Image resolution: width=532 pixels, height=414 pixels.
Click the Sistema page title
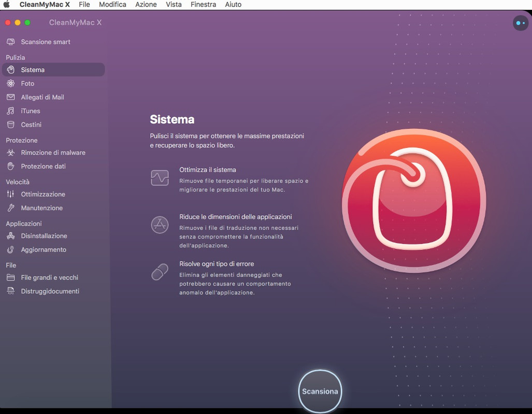click(x=172, y=120)
